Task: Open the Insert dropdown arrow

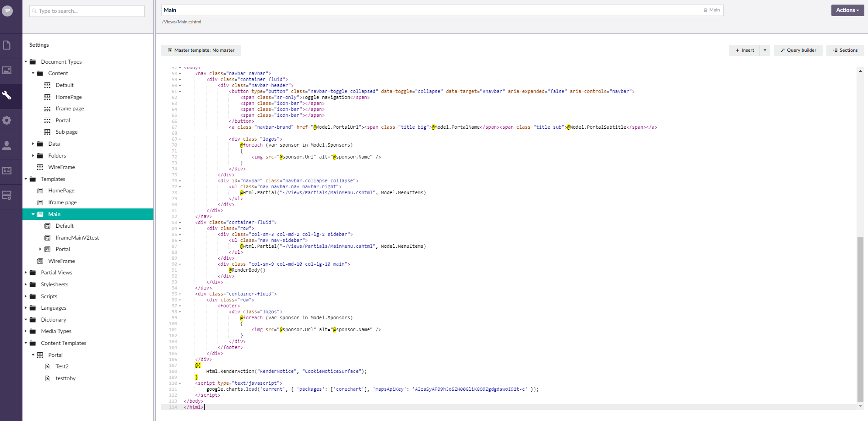Action: 765,50
